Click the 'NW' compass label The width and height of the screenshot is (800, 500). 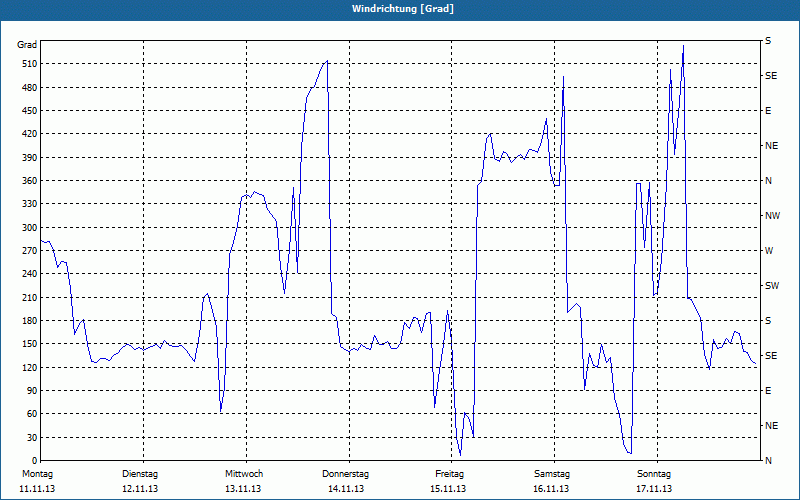point(772,216)
